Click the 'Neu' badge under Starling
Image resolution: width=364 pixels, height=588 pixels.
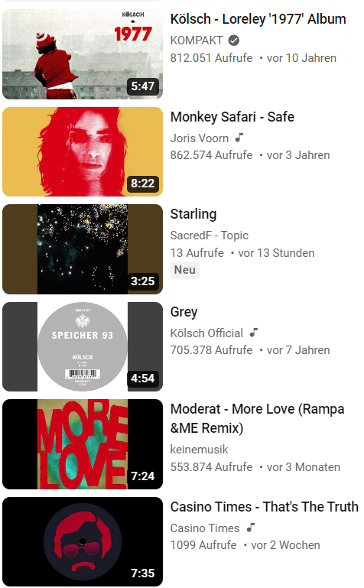[185, 270]
